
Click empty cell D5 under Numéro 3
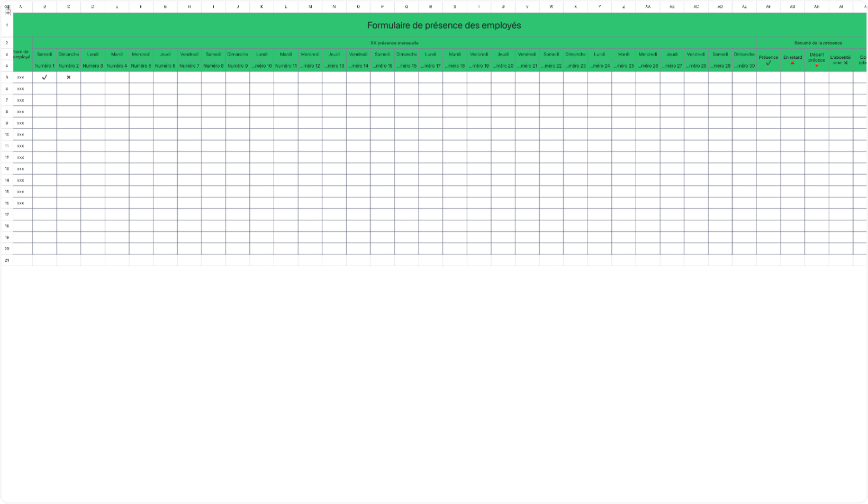click(x=93, y=77)
